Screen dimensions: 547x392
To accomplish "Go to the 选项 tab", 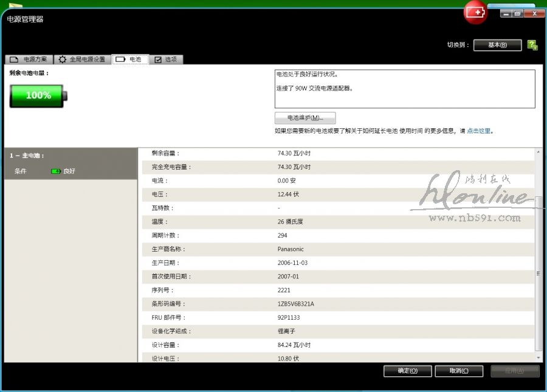I will 166,60.
